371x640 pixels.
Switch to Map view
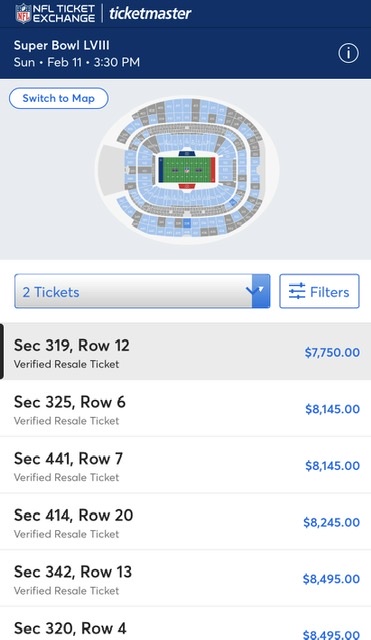tap(58, 98)
